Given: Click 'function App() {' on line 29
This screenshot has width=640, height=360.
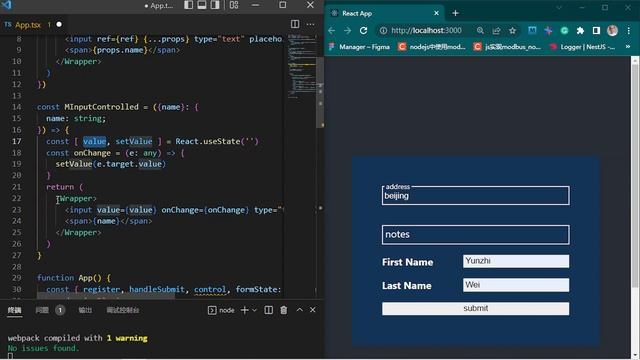Looking at the screenshot, I should coord(73,278).
